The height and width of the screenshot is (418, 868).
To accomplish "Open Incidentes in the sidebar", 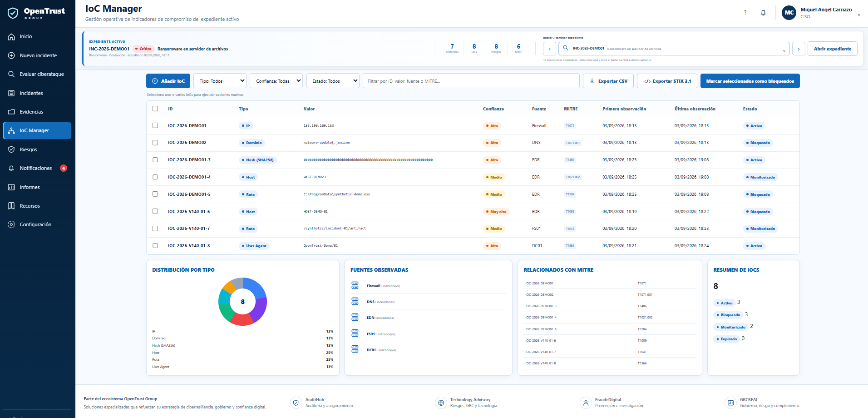I will (37, 93).
